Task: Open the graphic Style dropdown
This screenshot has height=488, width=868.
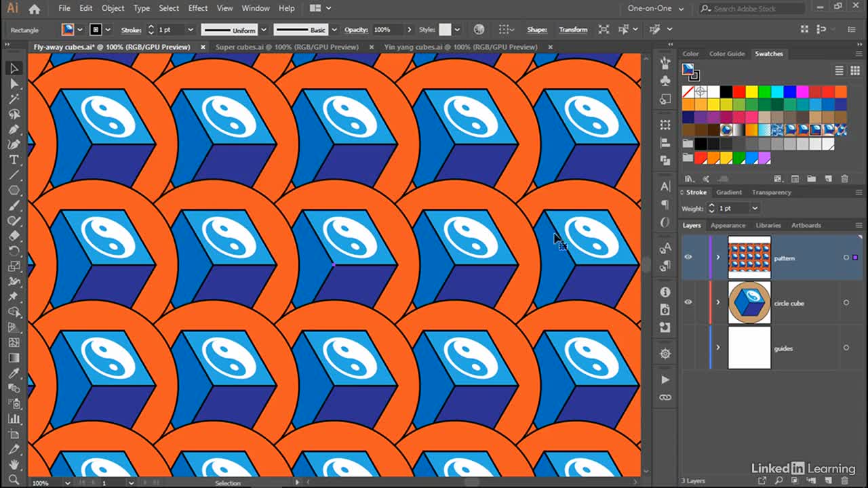Action: pyautogui.click(x=457, y=30)
